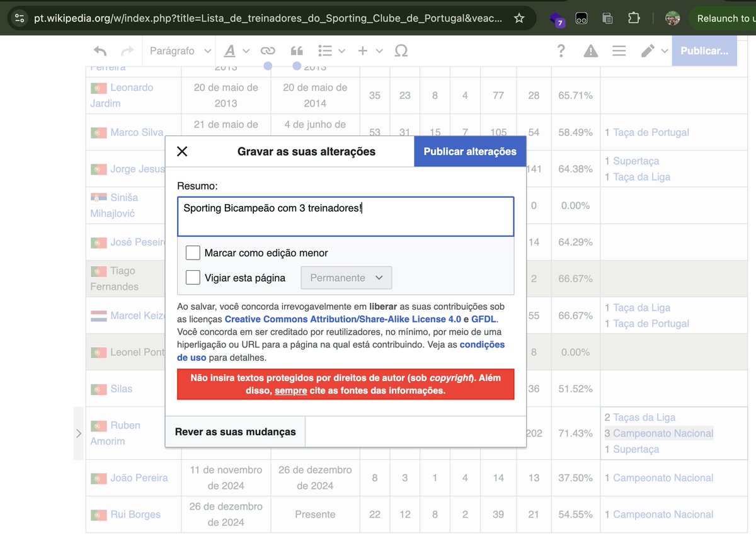Click the Netherlands flag beside Marcel Keizer

click(98, 316)
